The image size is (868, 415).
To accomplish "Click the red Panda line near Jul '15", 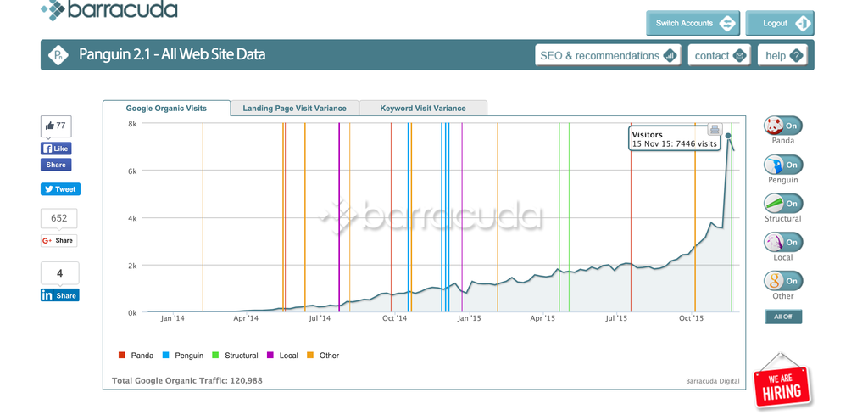I will click(631, 217).
